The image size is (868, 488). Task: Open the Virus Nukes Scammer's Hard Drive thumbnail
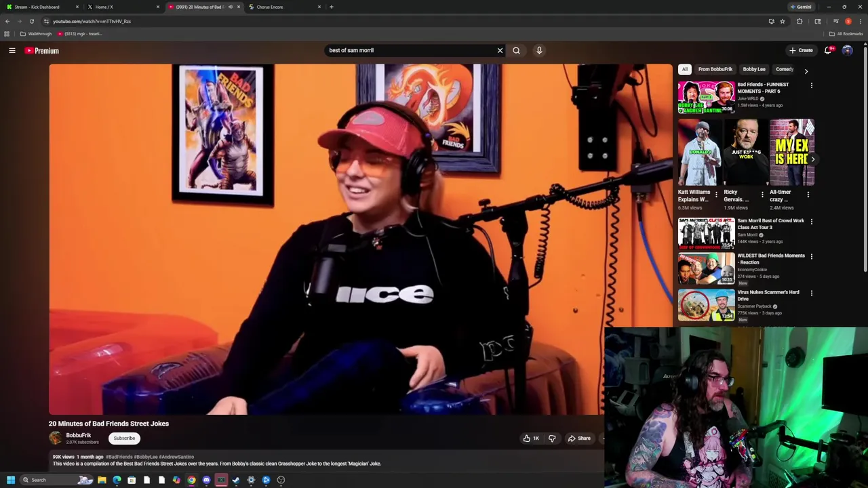[x=706, y=305]
